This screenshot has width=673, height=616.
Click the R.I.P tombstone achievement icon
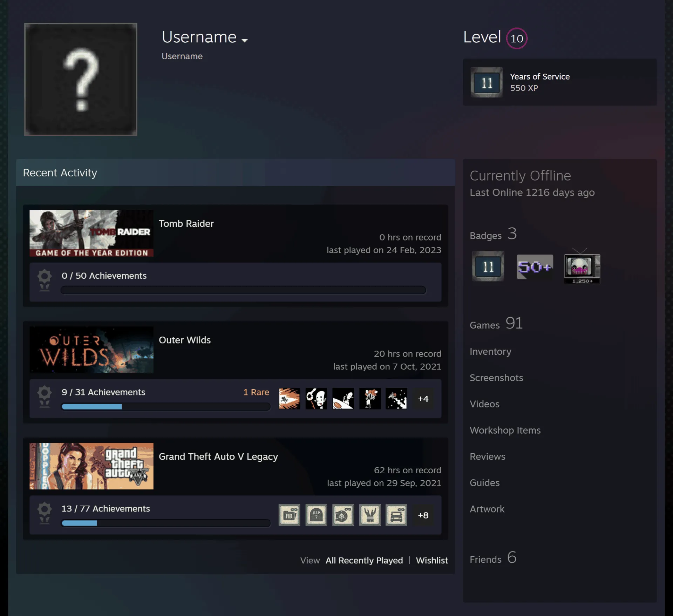click(x=316, y=515)
